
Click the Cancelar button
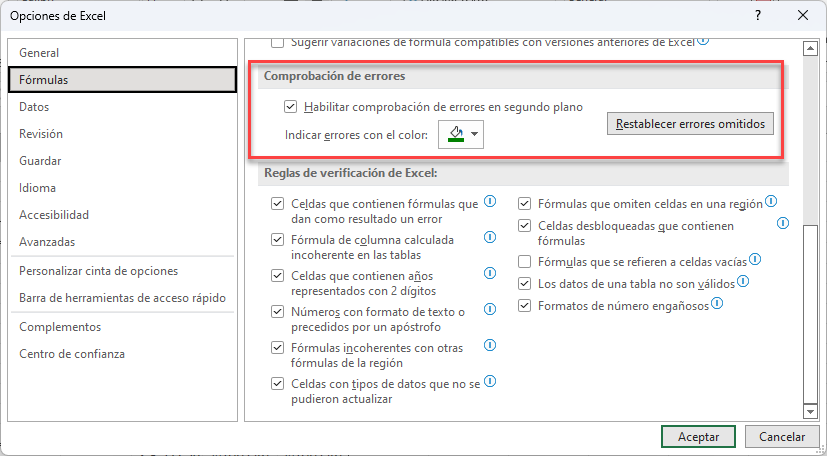coord(782,437)
